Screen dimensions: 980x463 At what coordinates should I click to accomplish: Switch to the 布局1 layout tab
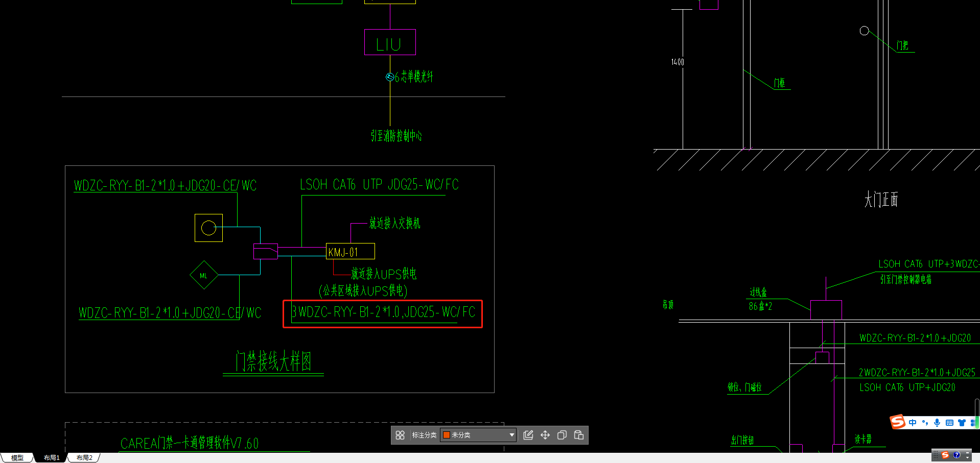[x=52, y=458]
